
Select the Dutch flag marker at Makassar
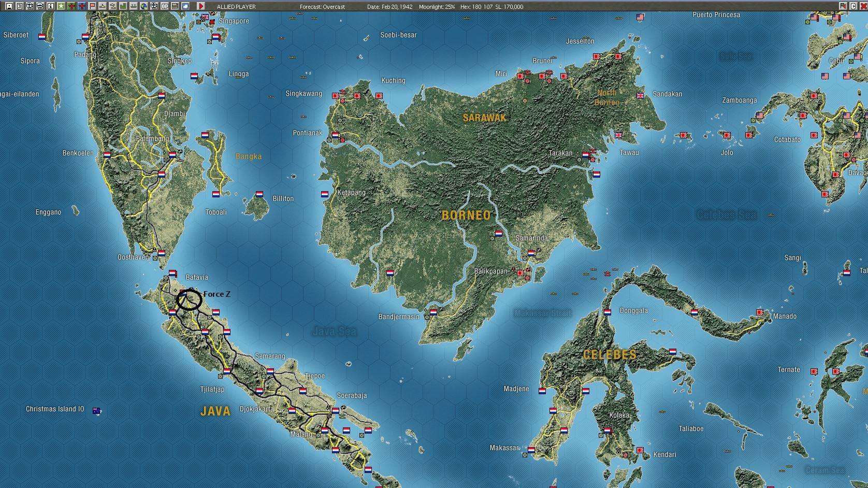(x=531, y=450)
